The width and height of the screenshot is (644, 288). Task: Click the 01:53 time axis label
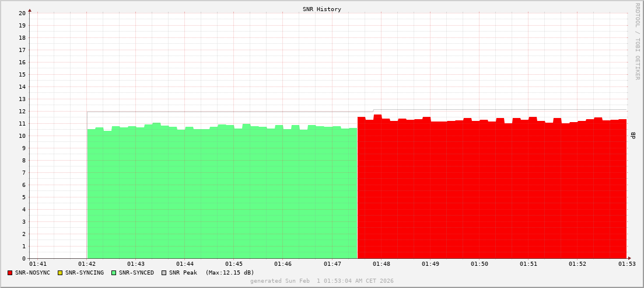[x=626, y=264]
